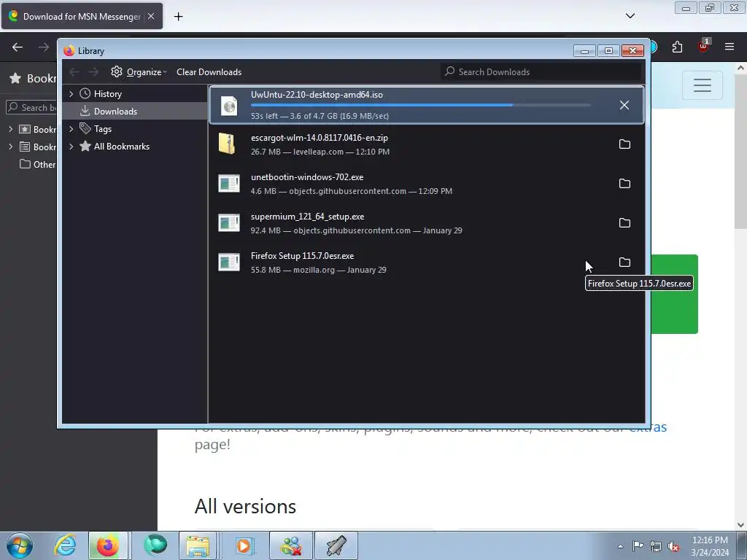Screen dimensions: 747x560
Task: Expand the History tree node
Action: point(71,94)
